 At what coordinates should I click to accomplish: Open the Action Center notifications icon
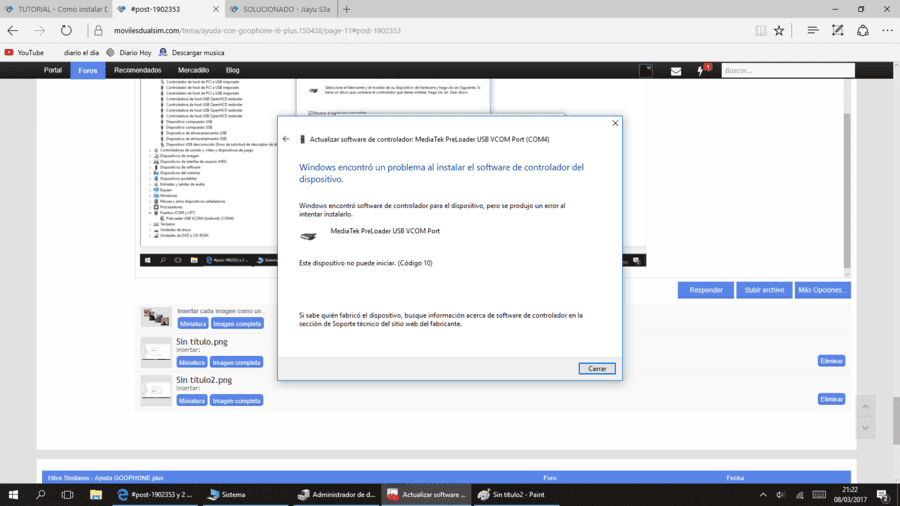click(x=883, y=495)
